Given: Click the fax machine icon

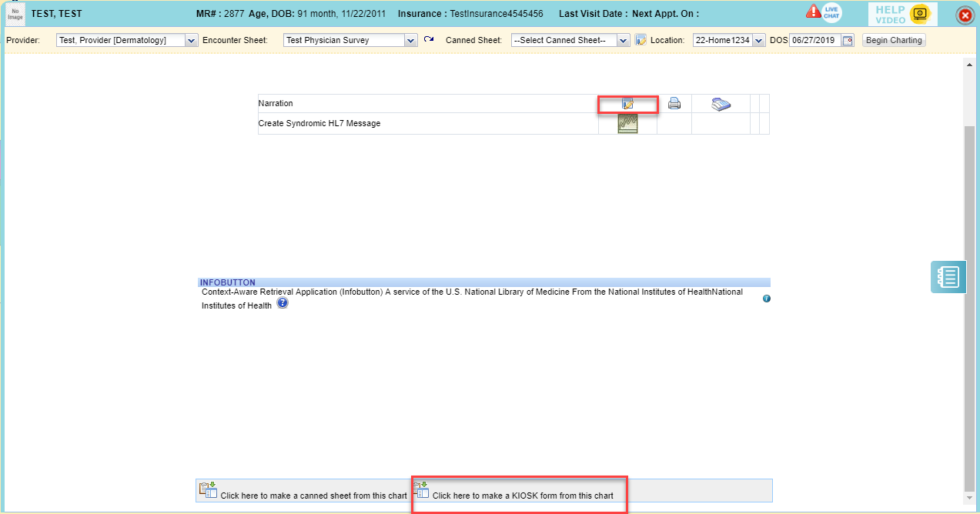Looking at the screenshot, I should 721,105.
